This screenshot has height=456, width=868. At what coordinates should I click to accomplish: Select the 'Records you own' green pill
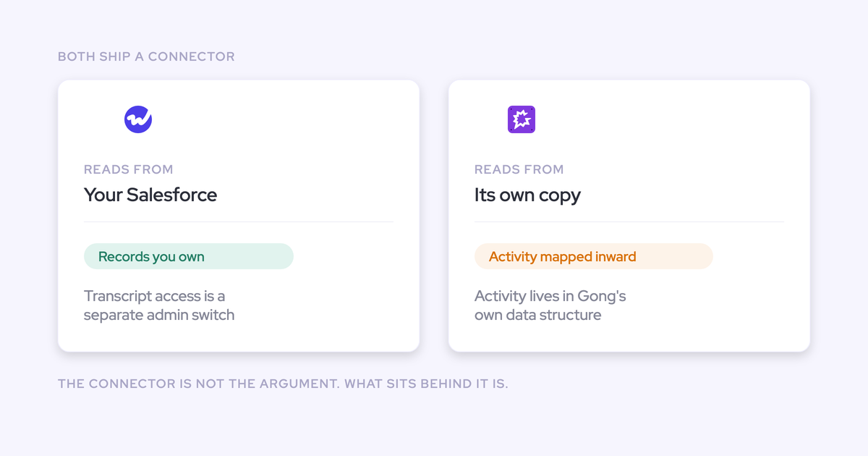point(189,256)
